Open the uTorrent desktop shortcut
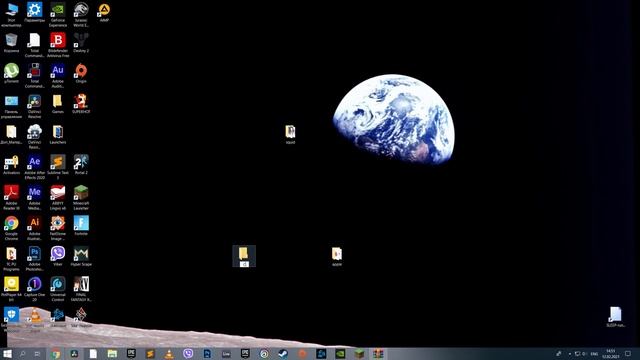Image resolution: width=640 pixels, height=360 pixels. pyautogui.click(x=11, y=73)
